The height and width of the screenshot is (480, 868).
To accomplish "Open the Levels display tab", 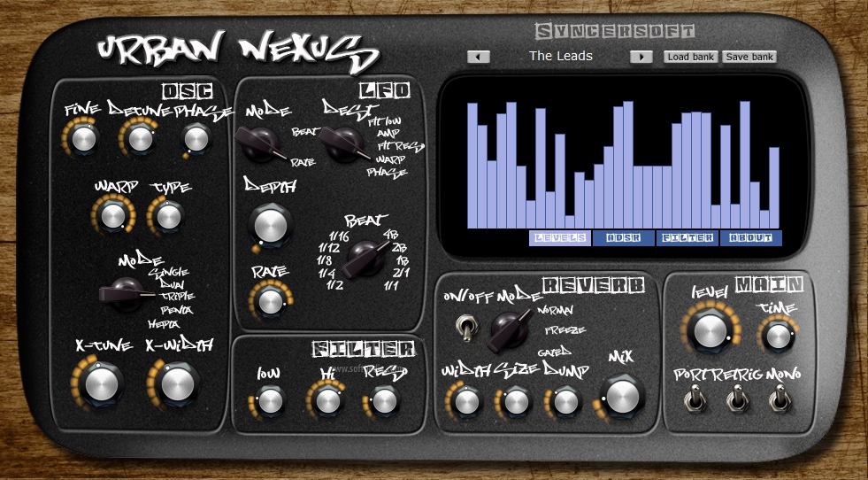I will point(560,237).
